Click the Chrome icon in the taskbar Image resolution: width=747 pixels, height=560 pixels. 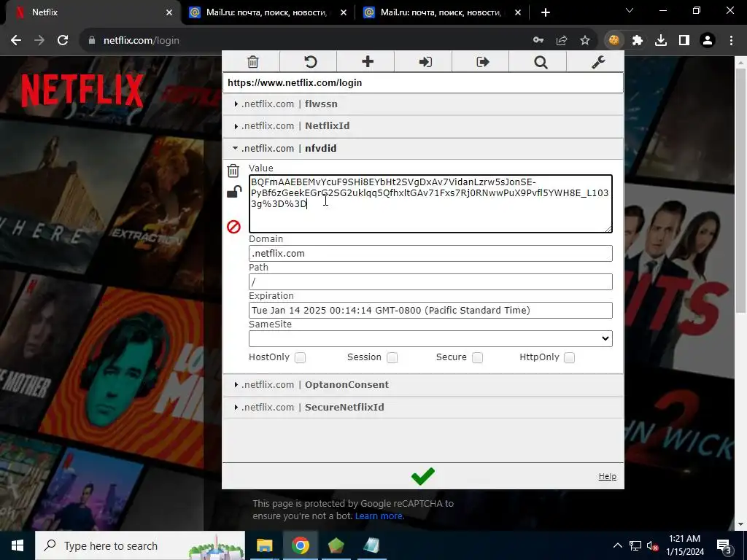(301, 545)
